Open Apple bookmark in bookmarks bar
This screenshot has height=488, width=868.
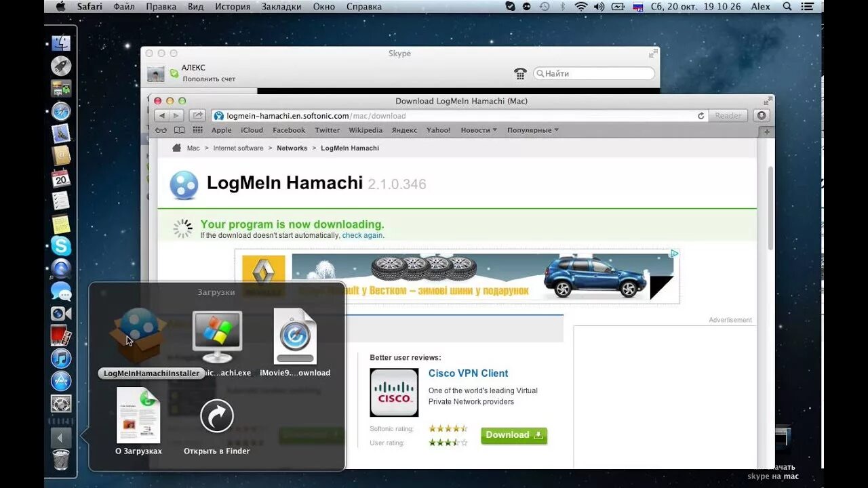[x=221, y=130]
